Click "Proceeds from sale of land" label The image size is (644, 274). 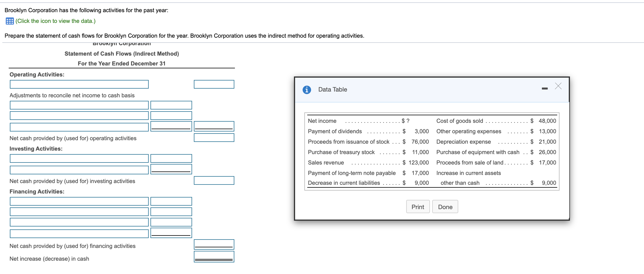tap(470, 162)
